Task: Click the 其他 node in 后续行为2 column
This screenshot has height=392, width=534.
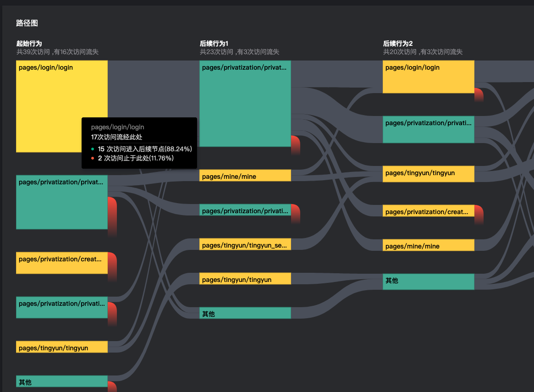Action: point(428,282)
